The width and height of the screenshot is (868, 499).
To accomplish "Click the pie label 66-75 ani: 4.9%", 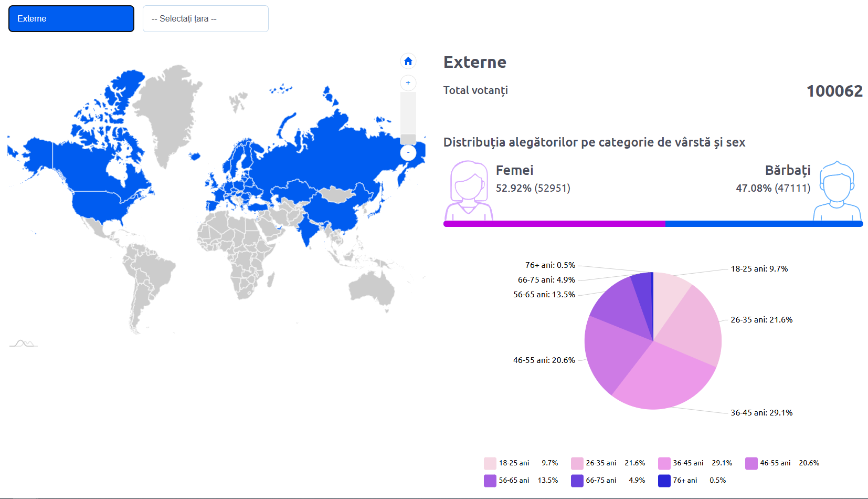I will coord(546,280).
